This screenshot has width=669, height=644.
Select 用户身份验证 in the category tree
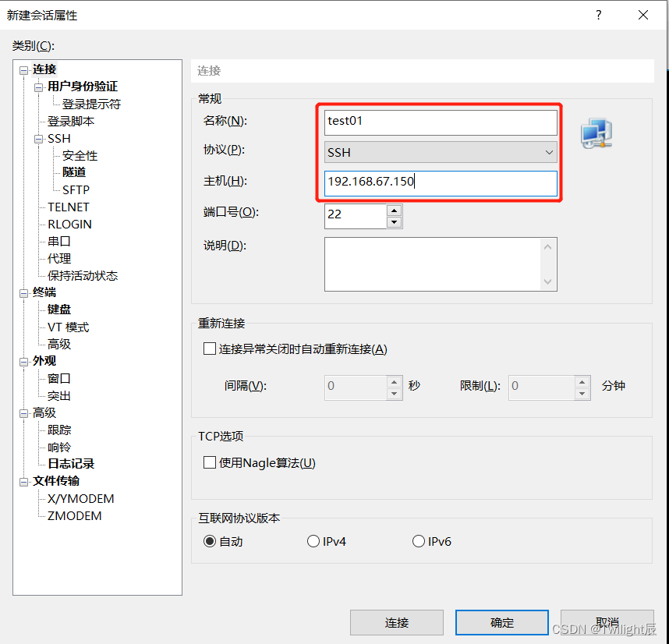click(x=83, y=87)
